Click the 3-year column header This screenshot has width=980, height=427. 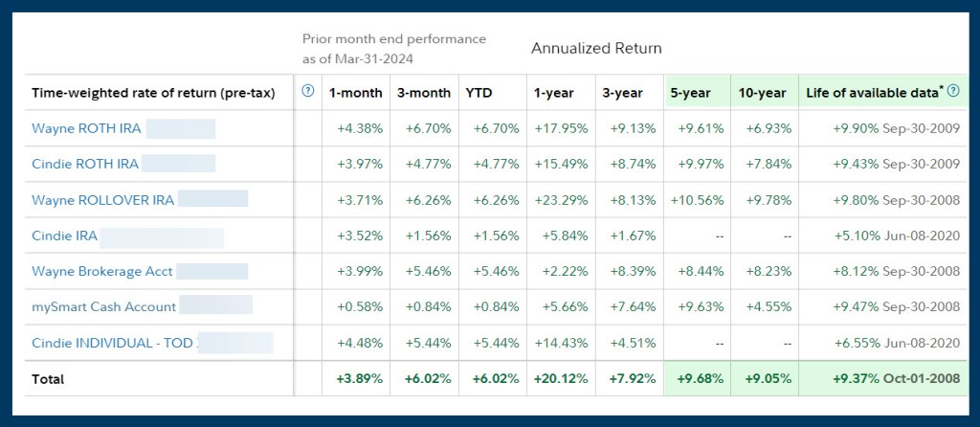click(x=622, y=93)
